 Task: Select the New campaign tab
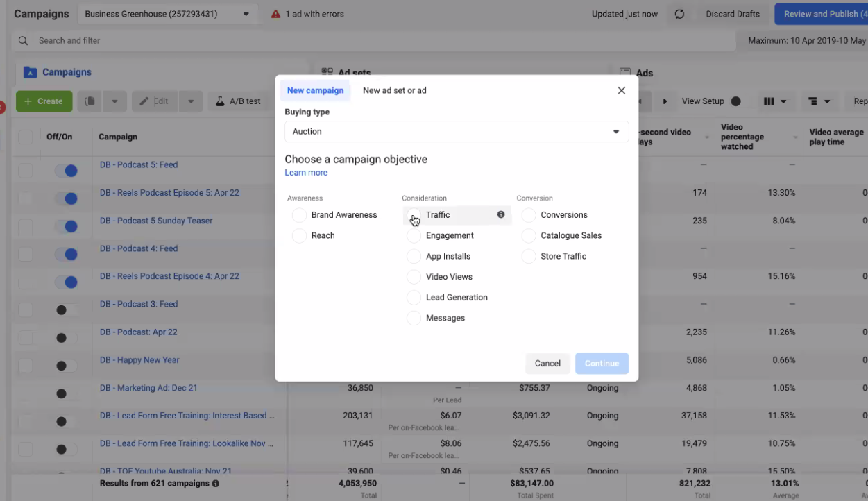tap(315, 90)
